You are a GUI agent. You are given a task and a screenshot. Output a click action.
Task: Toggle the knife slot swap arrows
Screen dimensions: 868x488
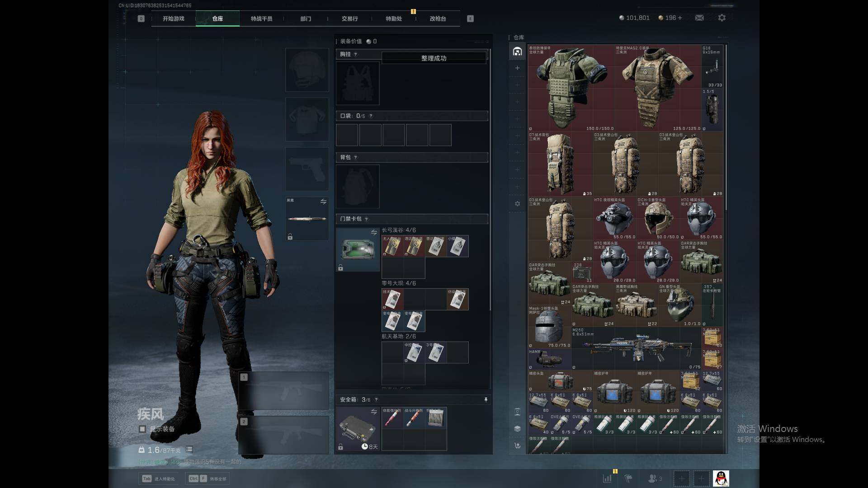tap(323, 202)
